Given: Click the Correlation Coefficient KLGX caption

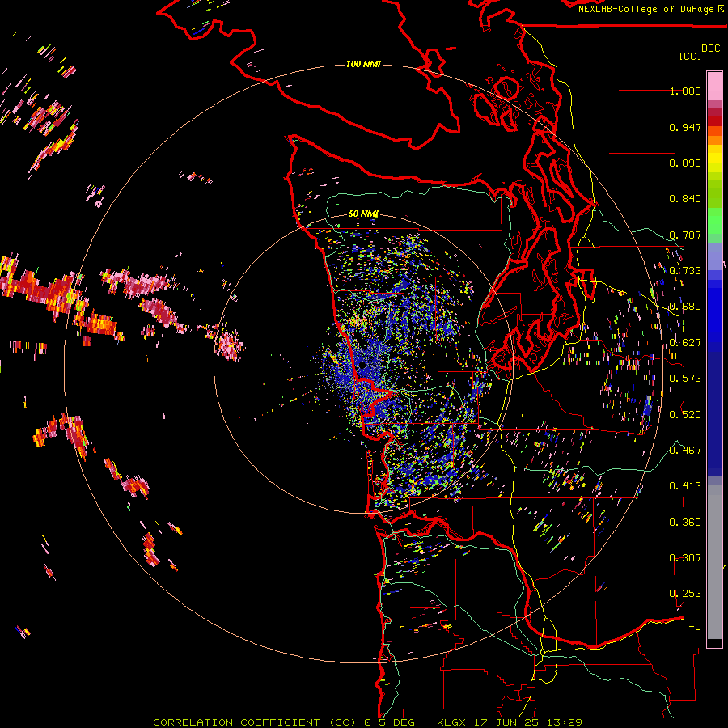Looking at the screenshot, I should (367, 722).
